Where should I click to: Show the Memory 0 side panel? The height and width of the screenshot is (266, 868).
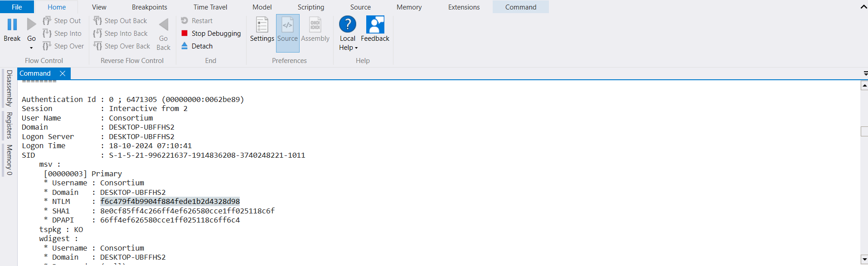click(x=9, y=160)
